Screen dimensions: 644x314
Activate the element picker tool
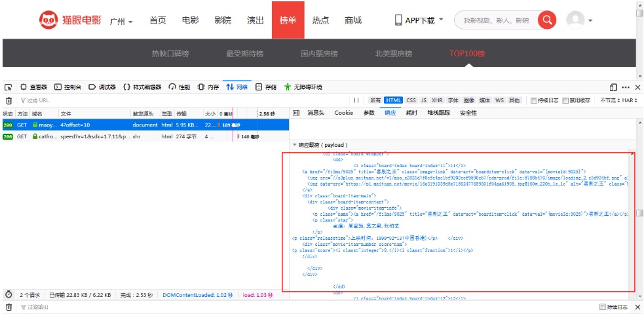[x=9, y=87]
